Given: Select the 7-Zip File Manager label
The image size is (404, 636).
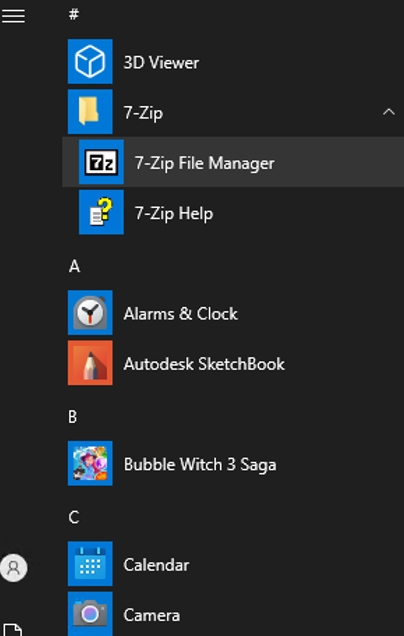Looking at the screenshot, I should click(204, 163).
